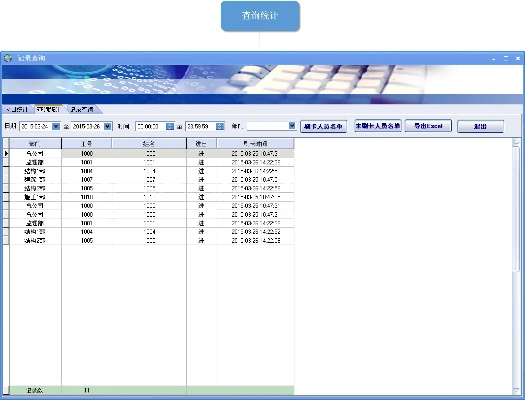Click the end time 23:59:59 spinner arrows
This screenshot has width=525, height=400.
pyautogui.click(x=220, y=126)
